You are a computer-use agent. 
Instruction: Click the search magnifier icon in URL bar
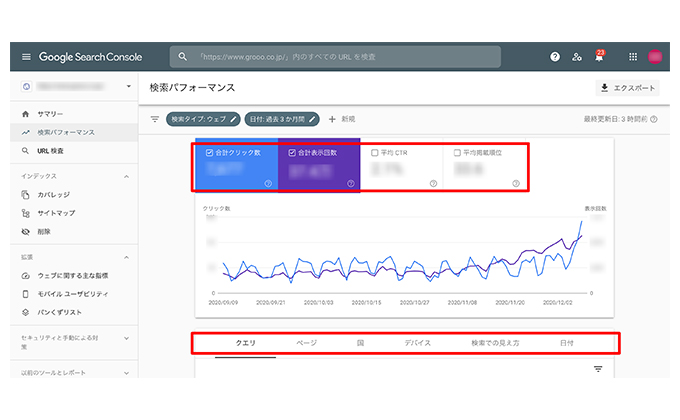coord(183,57)
